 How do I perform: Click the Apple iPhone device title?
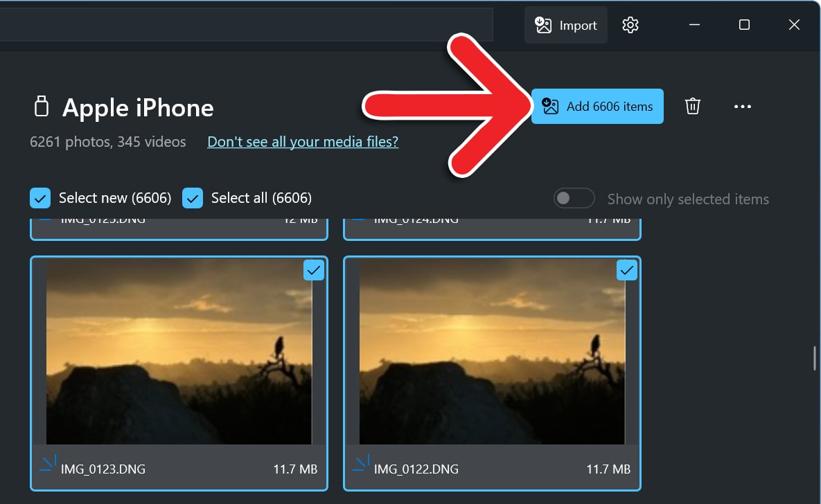[138, 107]
